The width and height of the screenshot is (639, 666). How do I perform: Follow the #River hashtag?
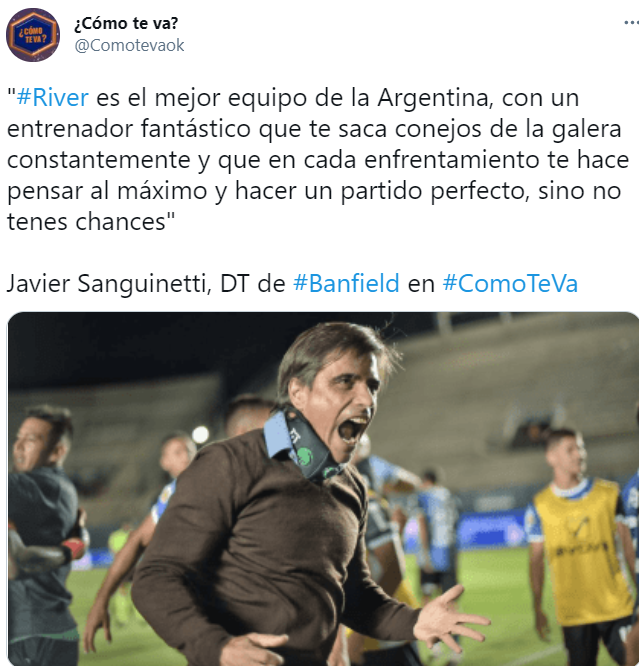[x=52, y=98]
